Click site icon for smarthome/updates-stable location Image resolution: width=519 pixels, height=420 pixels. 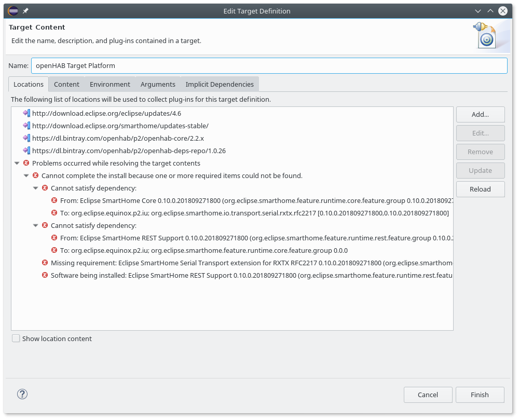point(26,126)
